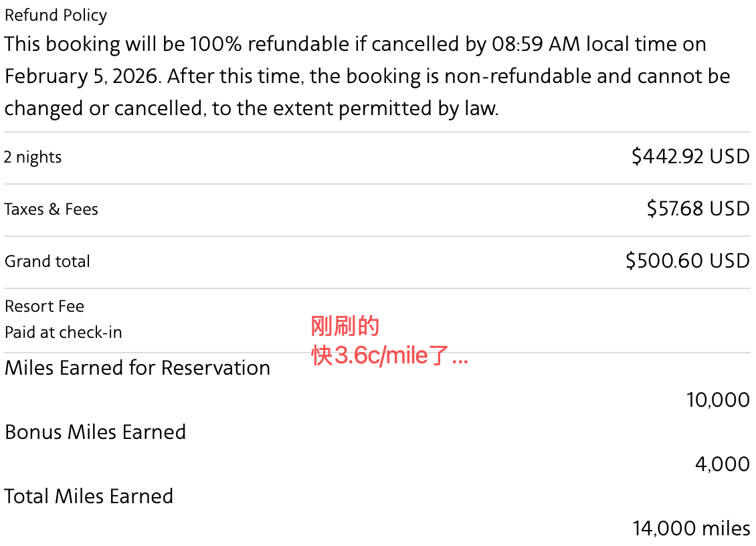This screenshot has height=546, width=756.
Task: Click the $442.92 USD nightly amount
Action: (x=690, y=157)
